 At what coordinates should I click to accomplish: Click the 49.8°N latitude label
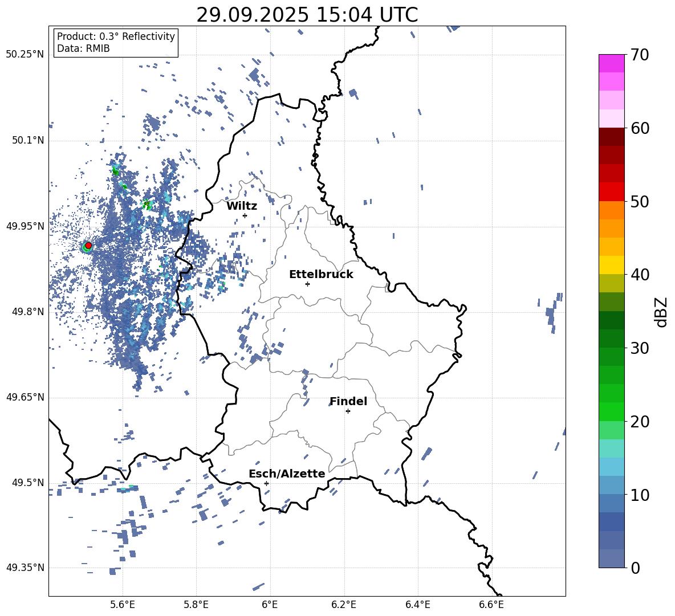pos(27,312)
